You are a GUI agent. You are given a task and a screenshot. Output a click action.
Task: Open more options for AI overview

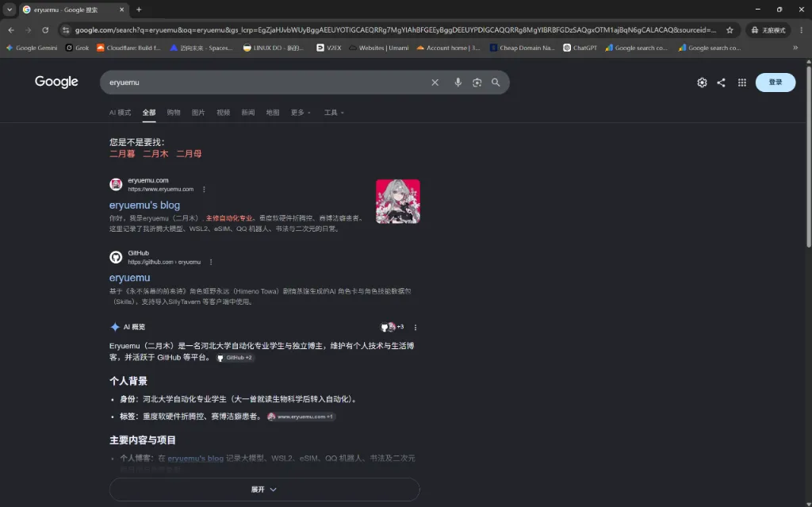click(416, 327)
